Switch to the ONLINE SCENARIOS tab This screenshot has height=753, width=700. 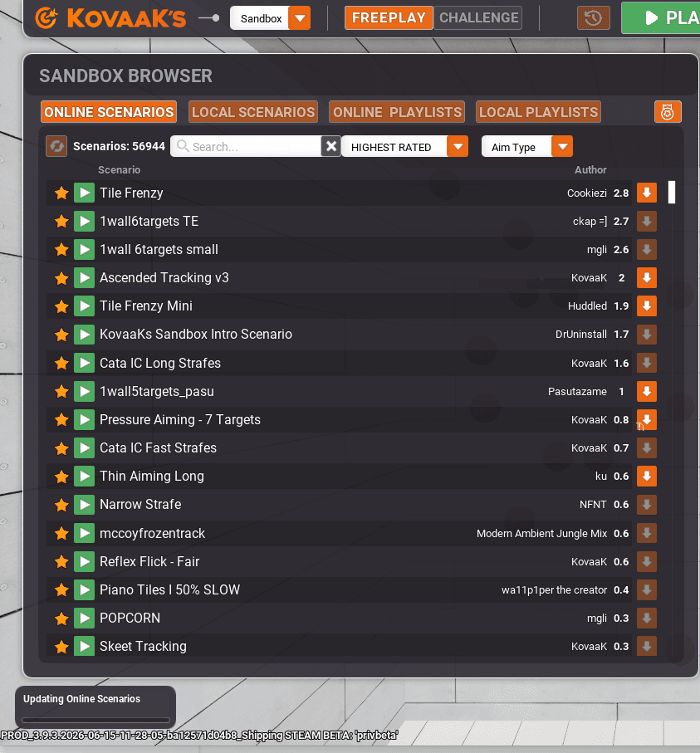[x=109, y=112]
